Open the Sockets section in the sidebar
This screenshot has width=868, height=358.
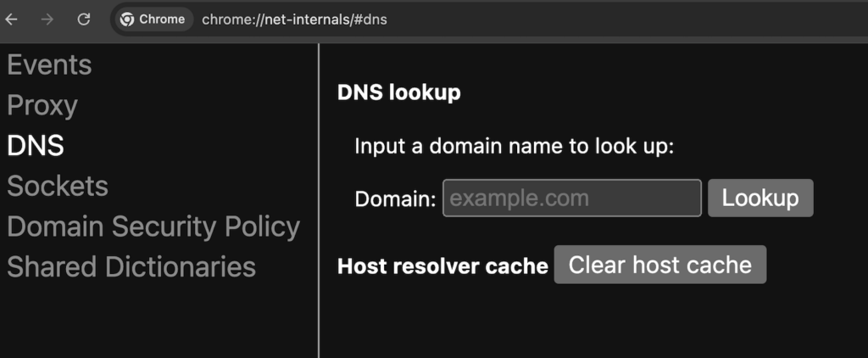coord(58,186)
